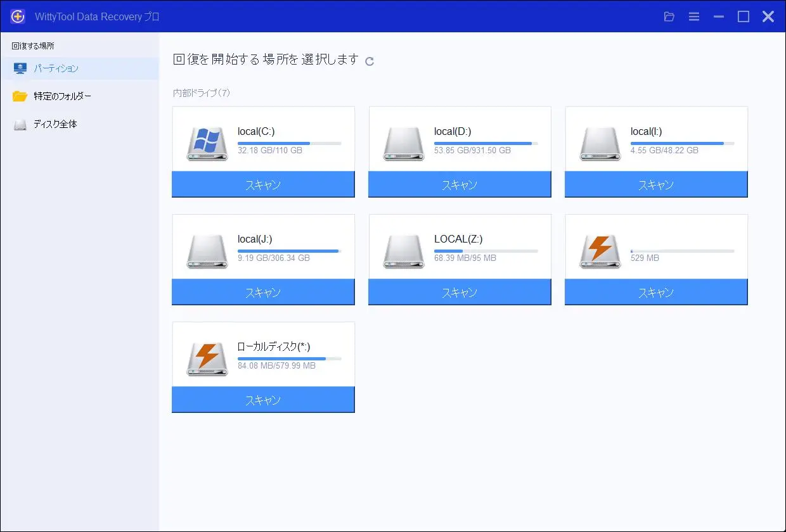Scan the 529 MB partition
Image resolution: width=786 pixels, height=532 pixels.
pos(656,293)
